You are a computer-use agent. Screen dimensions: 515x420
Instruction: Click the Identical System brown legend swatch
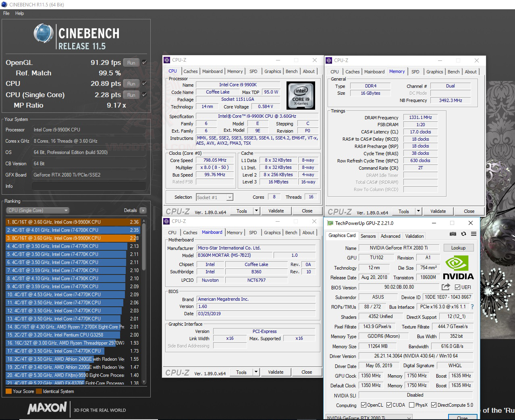(x=39, y=391)
